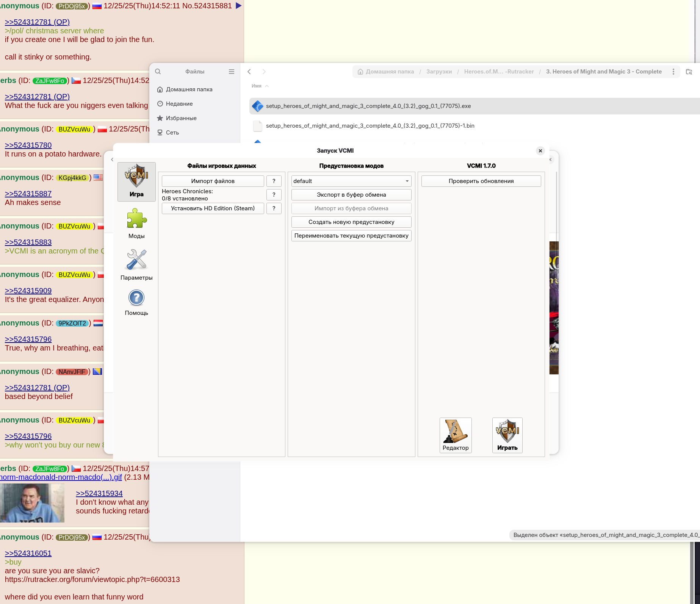The width and height of the screenshot is (700, 604).
Task: Click the post menu arrow after No.524315881
Action: click(239, 6)
